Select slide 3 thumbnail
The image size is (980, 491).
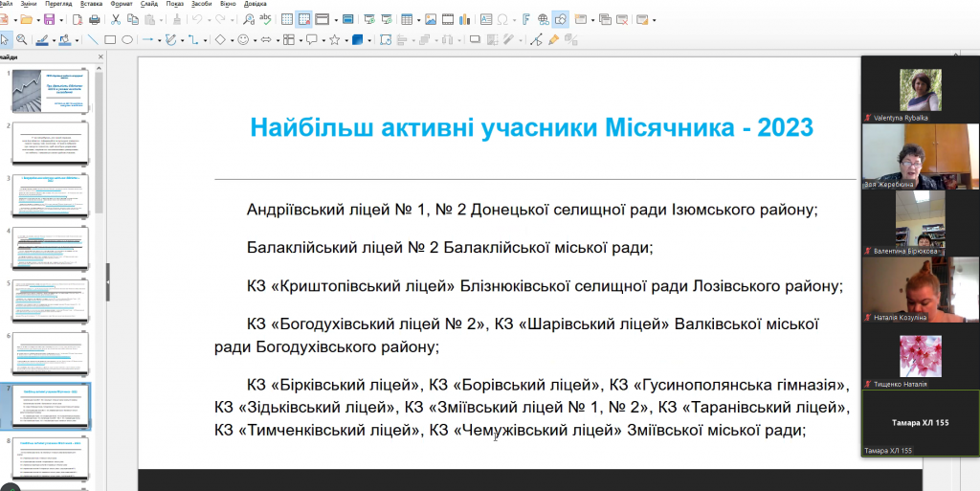click(50, 196)
